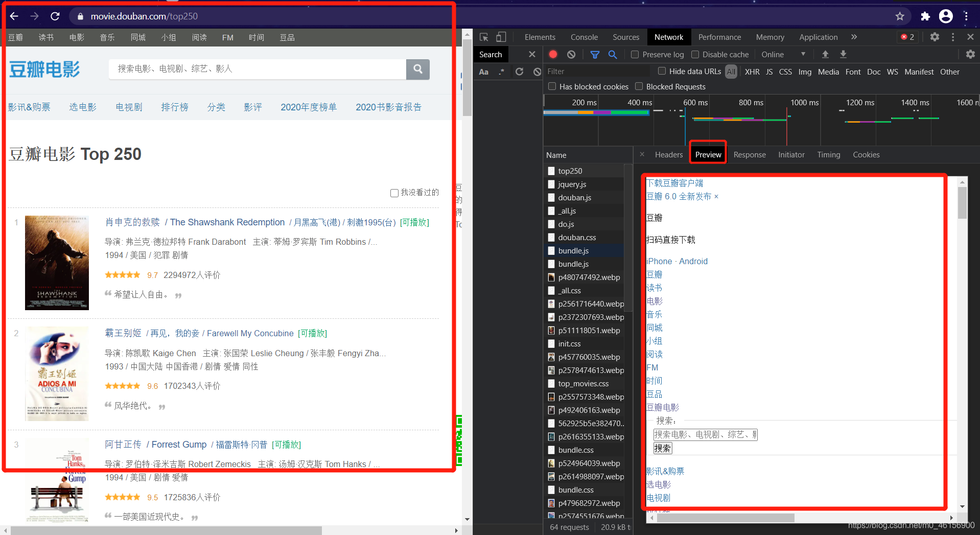Toggle the network filter funnel icon
Image resolution: width=980 pixels, height=535 pixels.
pyautogui.click(x=595, y=54)
